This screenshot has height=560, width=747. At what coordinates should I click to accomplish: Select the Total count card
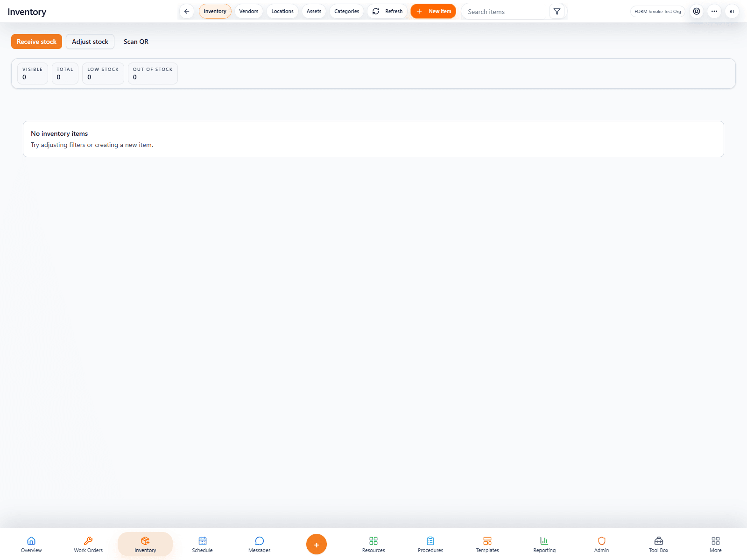65,73
